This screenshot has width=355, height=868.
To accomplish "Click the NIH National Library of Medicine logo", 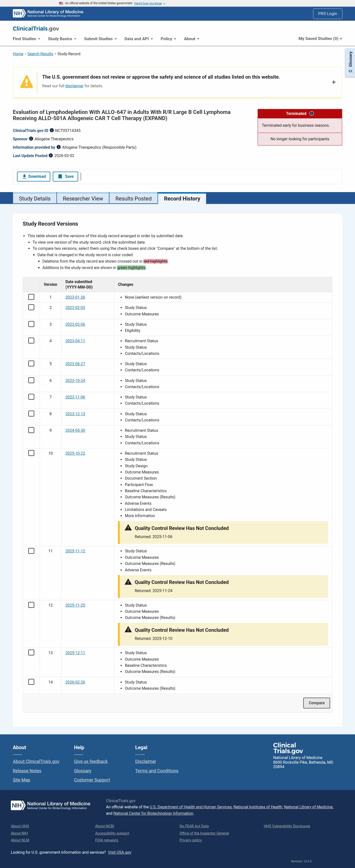I will tap(48, 14).
